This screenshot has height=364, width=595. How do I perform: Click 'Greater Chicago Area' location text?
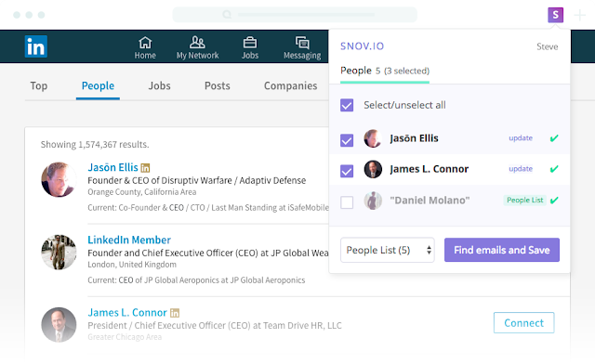(125, 337)
